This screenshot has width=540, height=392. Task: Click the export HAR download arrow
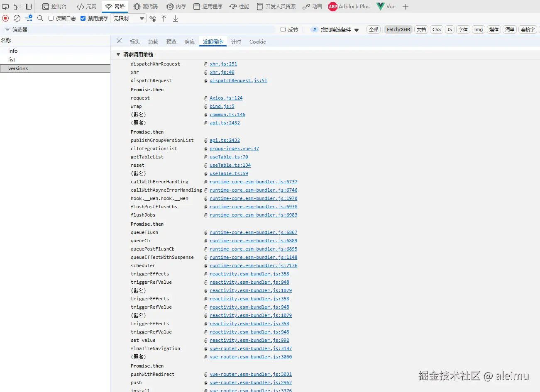pyautogui.click(x=176, y=18)
